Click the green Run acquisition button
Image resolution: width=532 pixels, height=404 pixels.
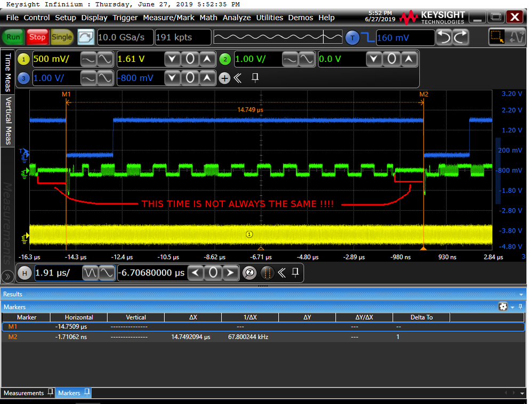coord(13,37)
